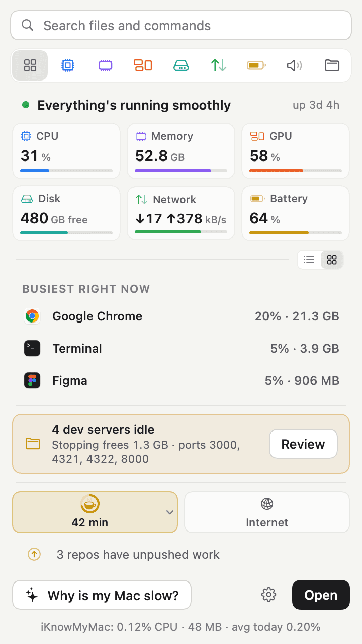Select the Overview grid tab
Screen dimensions: 362x644
pos(30,65)
